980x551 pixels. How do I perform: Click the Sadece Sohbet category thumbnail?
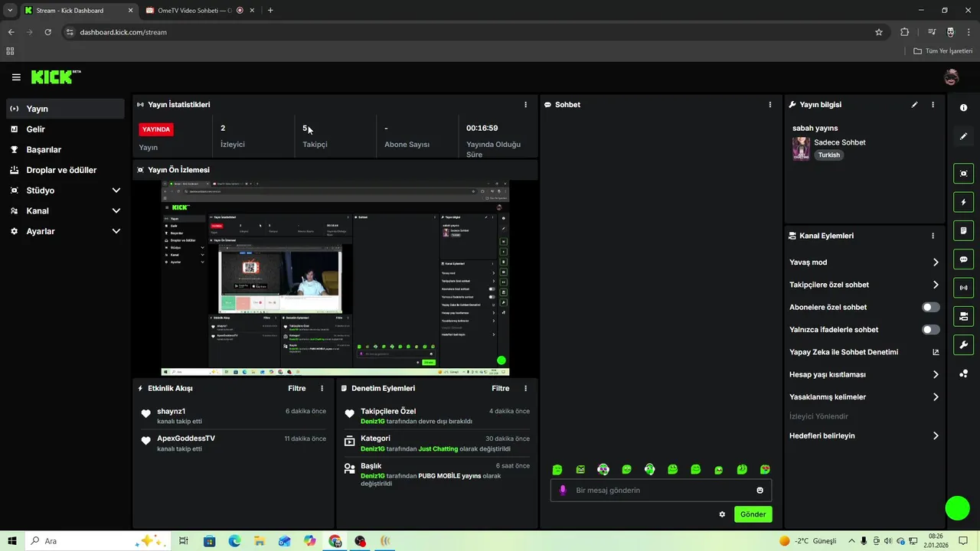click(801, 148)
